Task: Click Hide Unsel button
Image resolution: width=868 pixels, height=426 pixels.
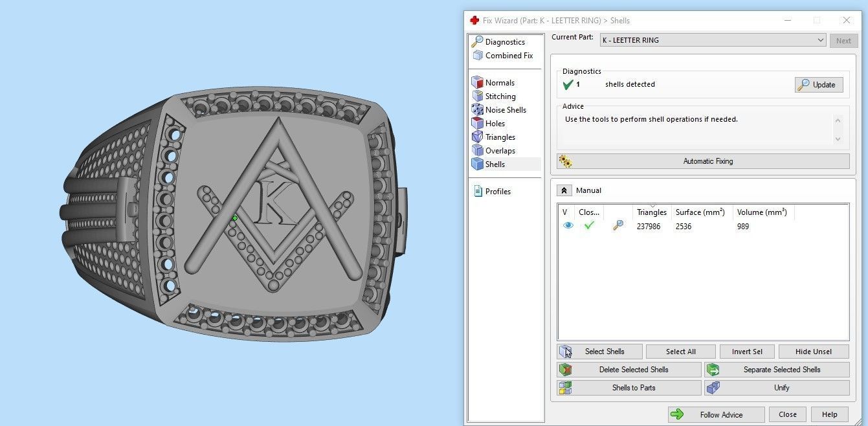Action: 814,352
